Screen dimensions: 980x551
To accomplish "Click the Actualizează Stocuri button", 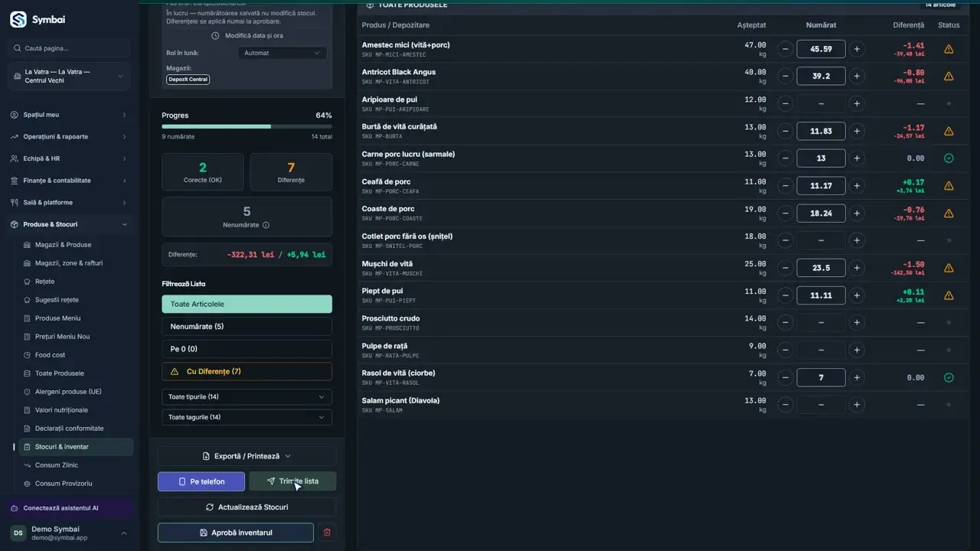I will pyautogui.click(x=247, y=507).
